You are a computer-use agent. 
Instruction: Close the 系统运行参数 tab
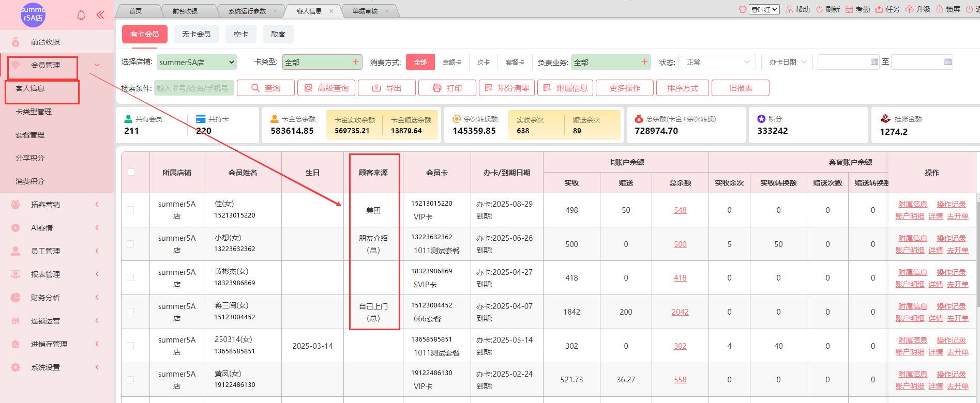coord(275,11)
